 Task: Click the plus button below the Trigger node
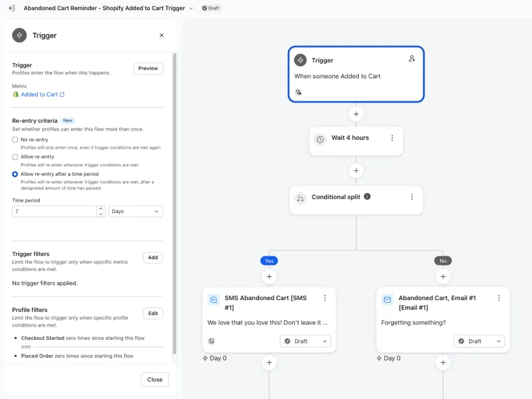pos(356,114)
